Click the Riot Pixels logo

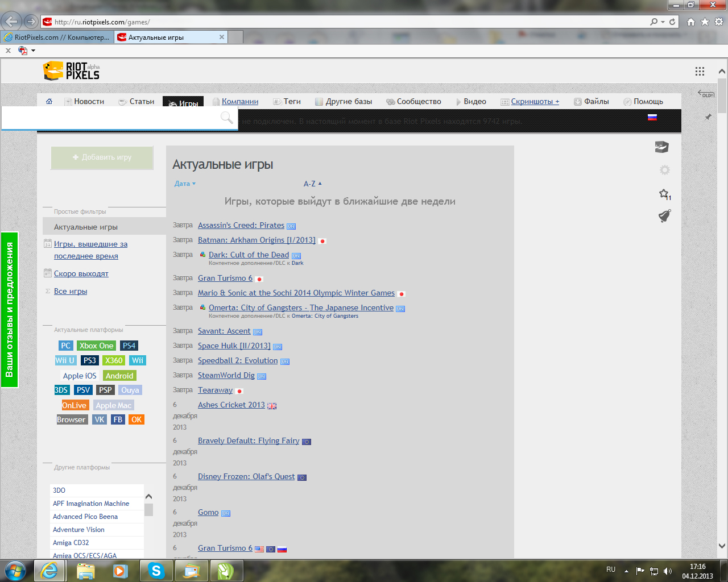click(71, 70)
